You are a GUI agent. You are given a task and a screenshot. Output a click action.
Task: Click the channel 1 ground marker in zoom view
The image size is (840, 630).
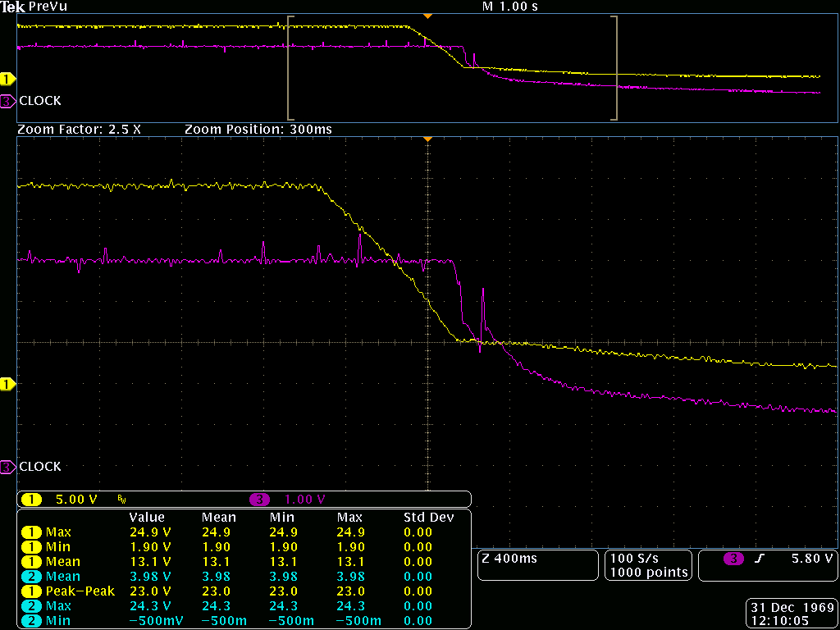point(7,384)
